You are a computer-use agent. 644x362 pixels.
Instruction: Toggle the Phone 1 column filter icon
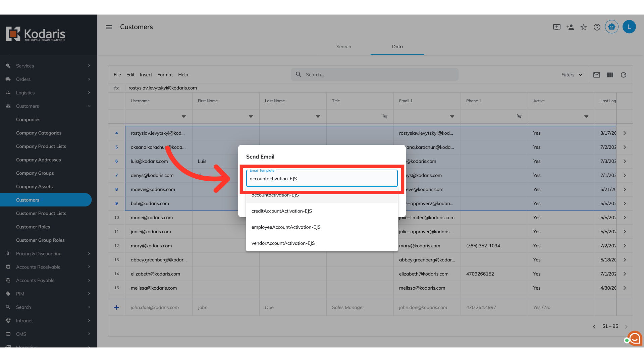pyautogui.click(x=519, y=116)
